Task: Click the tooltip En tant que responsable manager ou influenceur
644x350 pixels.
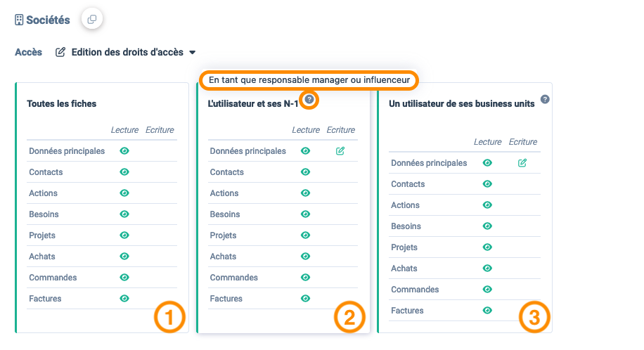Action: click(x=309, y=79)
